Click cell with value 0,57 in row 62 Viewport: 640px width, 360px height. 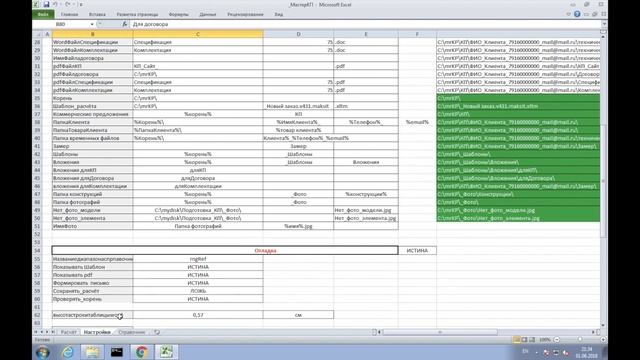(198, 315)
